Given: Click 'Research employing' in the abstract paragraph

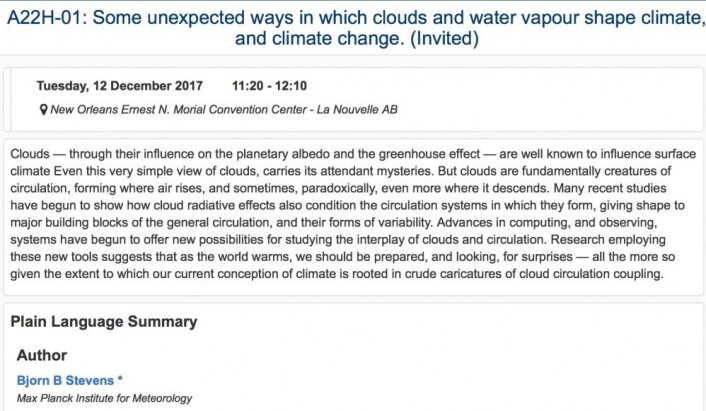Looking at the screenshot, I should pyautogui.click(x=608, y=239).
